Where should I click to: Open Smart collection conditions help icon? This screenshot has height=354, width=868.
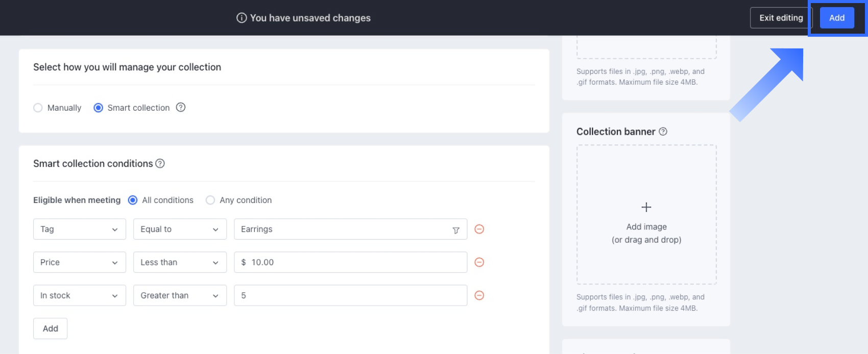[x=160, y=164]
